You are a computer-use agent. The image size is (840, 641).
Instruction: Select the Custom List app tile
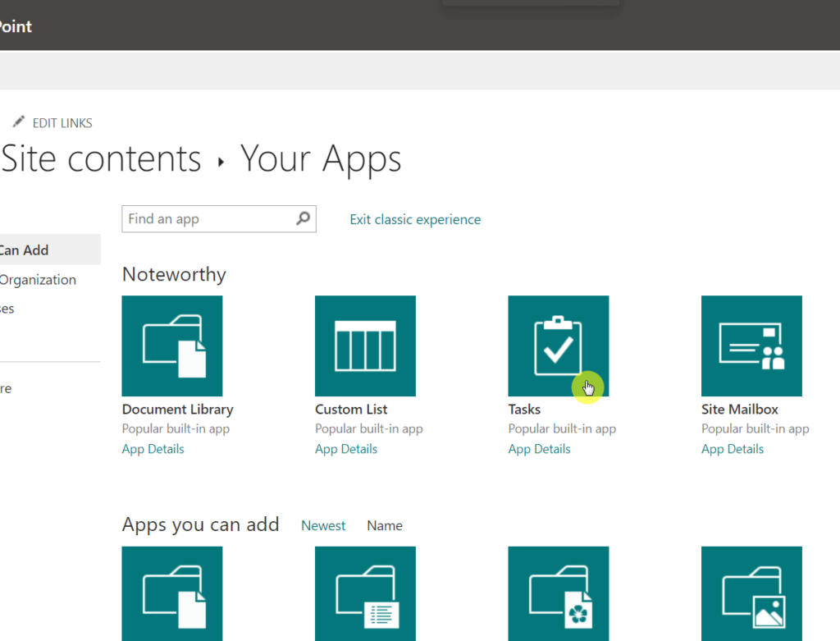[x=365, y=346]
